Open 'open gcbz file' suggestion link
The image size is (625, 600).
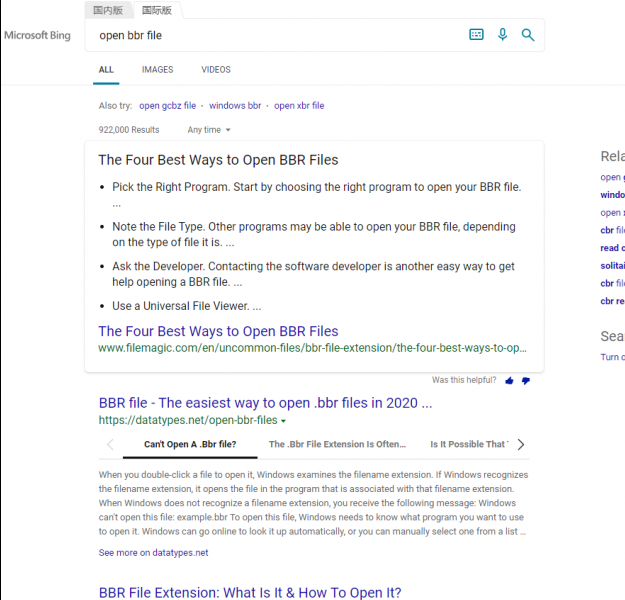tap(168, 106)
